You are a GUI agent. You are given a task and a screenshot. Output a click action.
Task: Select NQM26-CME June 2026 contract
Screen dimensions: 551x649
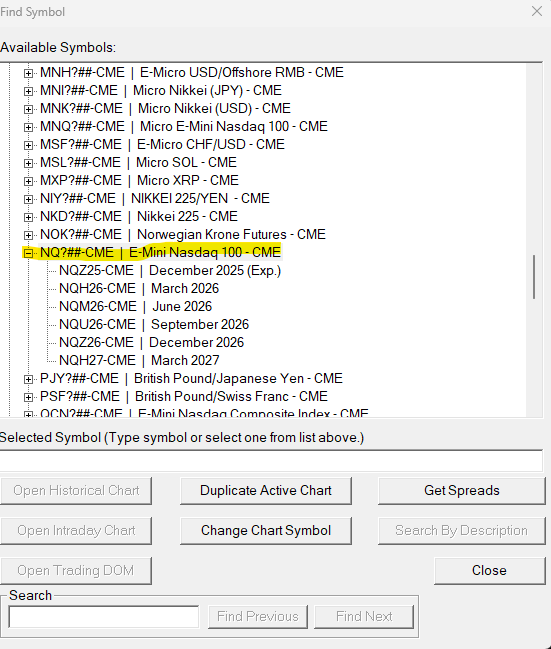pos(135,306)
